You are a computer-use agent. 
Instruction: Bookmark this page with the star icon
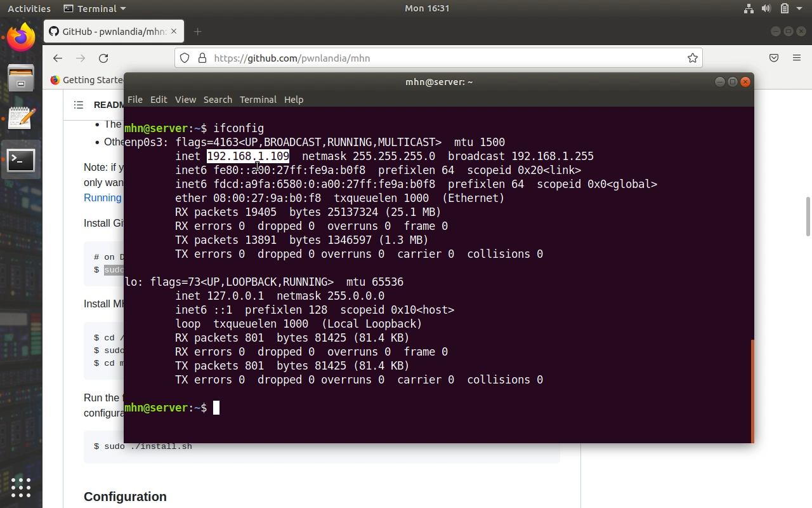[x=692, y=58]
